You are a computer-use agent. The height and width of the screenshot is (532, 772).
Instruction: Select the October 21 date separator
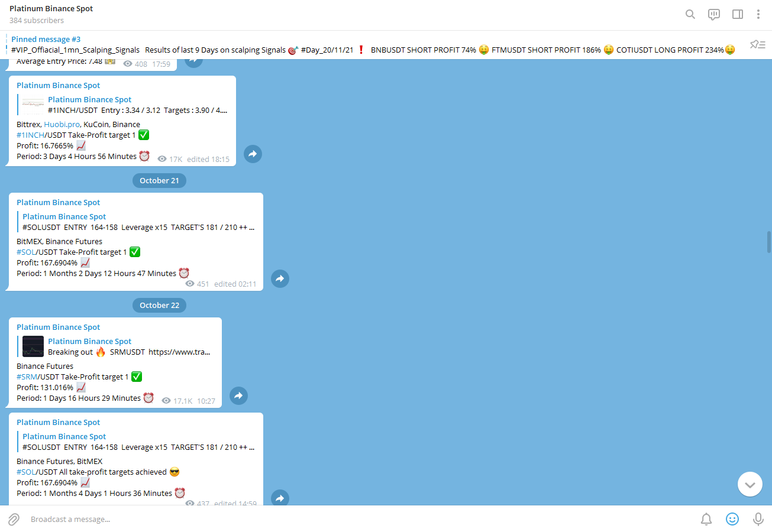(159, 180)
